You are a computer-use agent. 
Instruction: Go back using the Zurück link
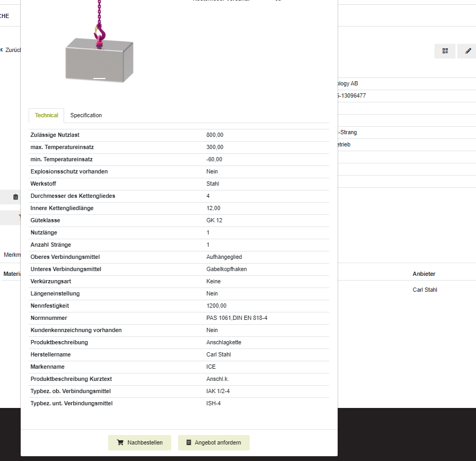pos(13,50)
